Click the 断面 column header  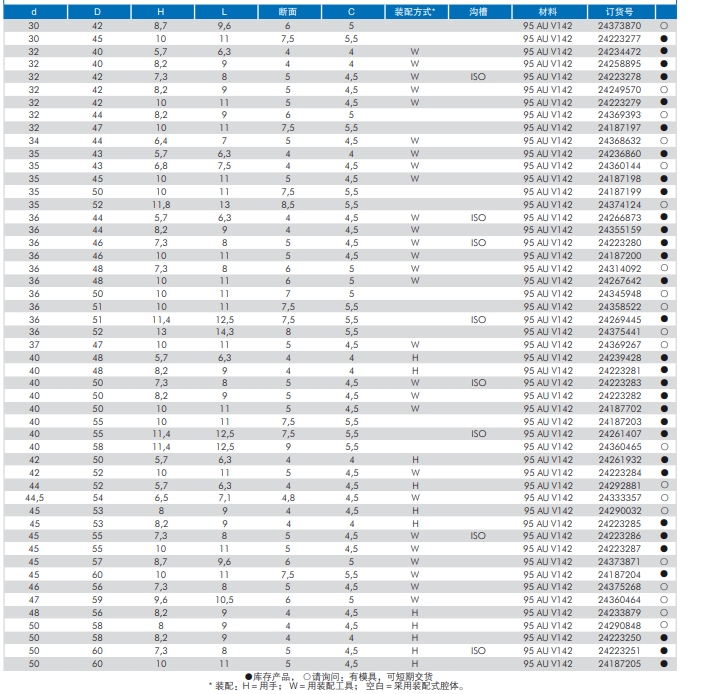pyautogui.click(x=286, y=10)
